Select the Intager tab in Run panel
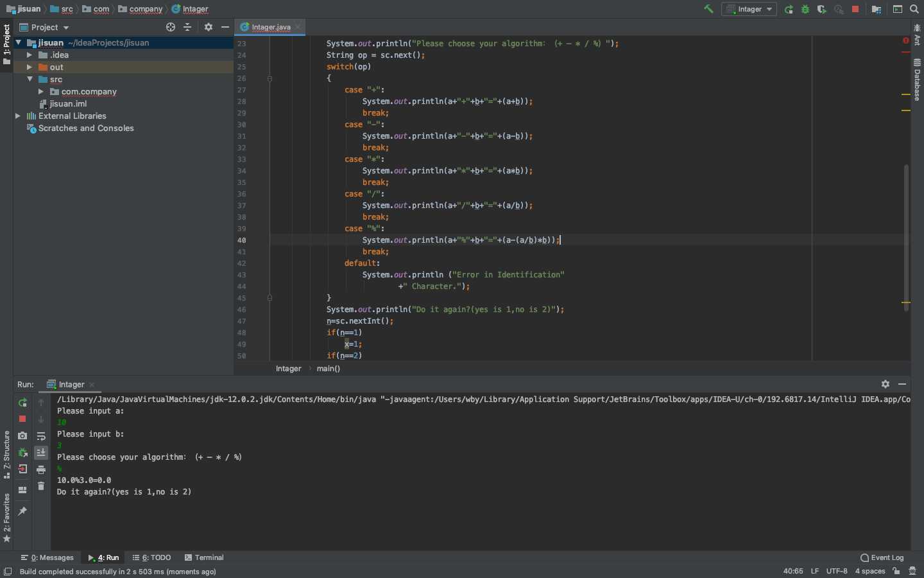Image resolution: width=924 pixels, height=578 pixels. tap(71, 384)
